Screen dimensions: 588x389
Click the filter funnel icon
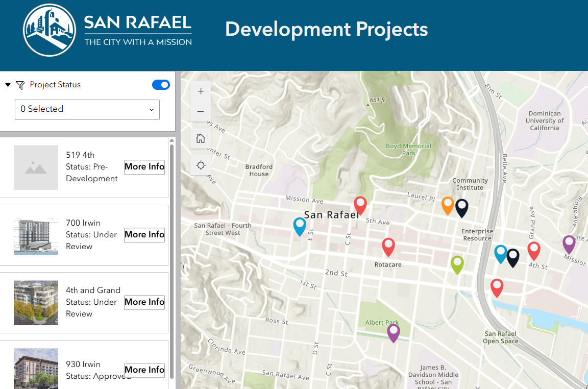(20, 85)
